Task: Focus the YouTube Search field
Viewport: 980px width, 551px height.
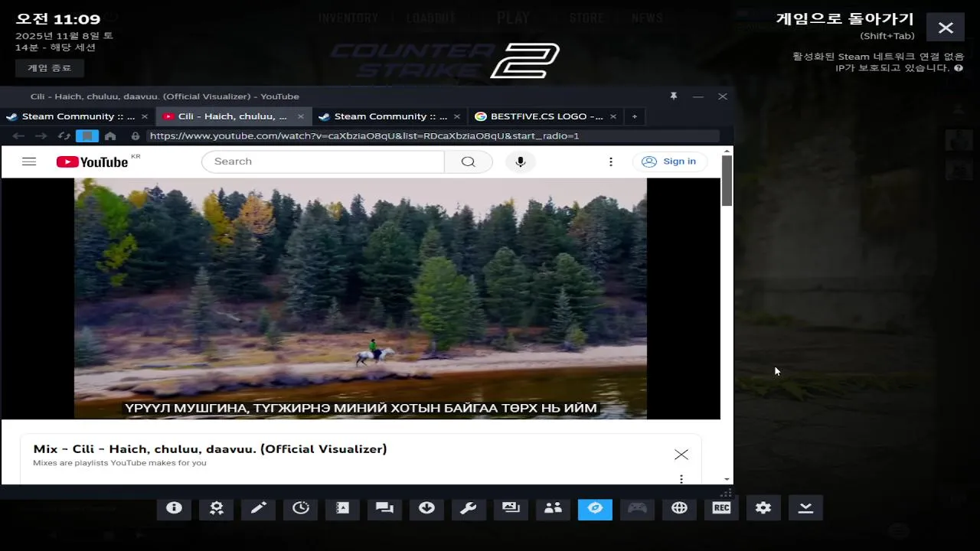Action: pyautogui.click(x=322, y=161)
